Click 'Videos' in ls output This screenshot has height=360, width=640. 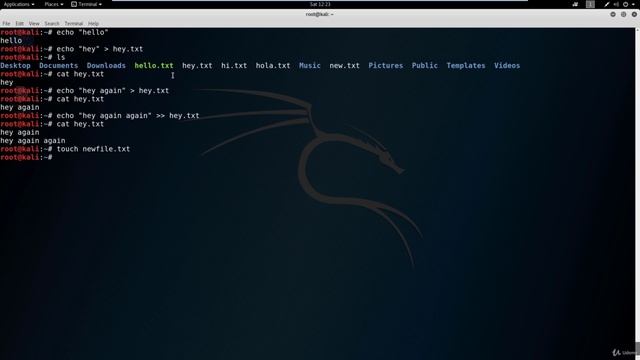pos(507,66)
